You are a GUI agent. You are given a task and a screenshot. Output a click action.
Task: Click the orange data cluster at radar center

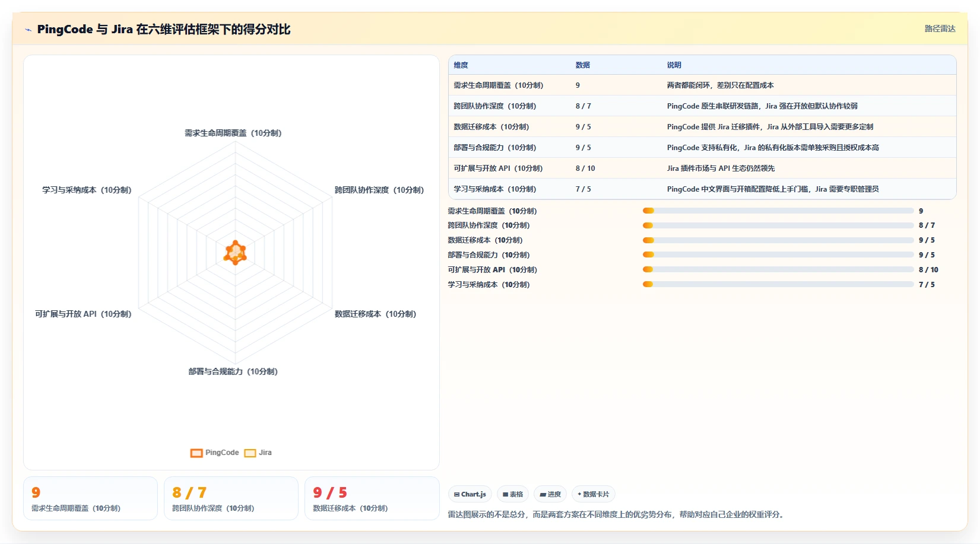pos(235,253)
